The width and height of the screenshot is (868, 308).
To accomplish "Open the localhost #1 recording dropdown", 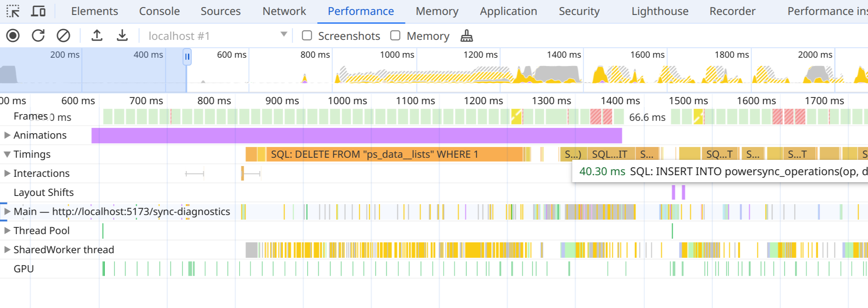I will click(218, 36).
